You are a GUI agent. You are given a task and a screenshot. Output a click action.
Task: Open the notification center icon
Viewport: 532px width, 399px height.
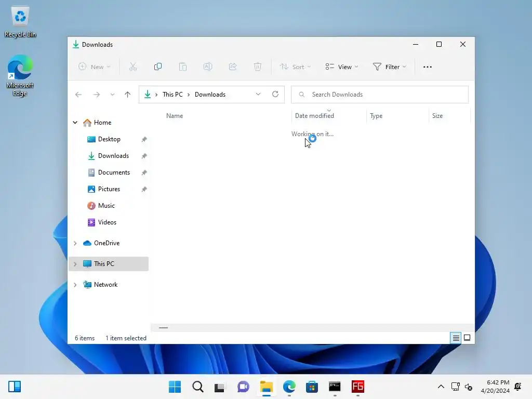click(x=518, y=387)
